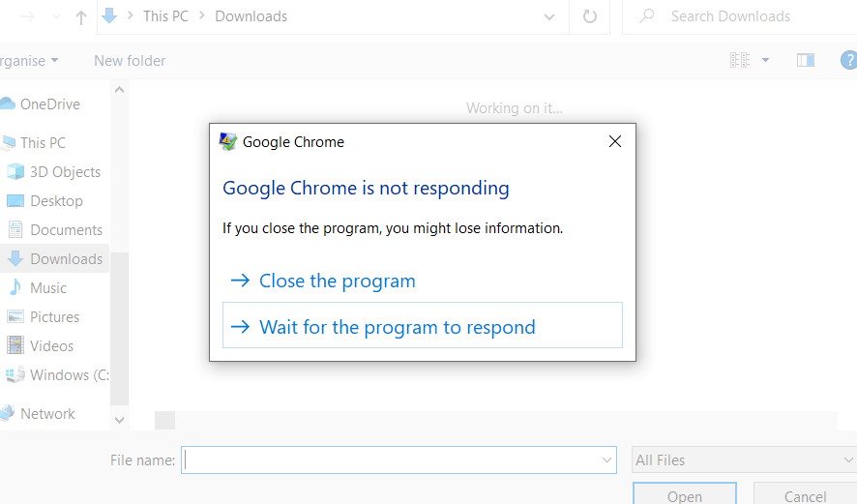The height and width of the screenshot is (504, 857).
Task: Click the arrow beside Wait for the program
Action: (x=240, y=327)
